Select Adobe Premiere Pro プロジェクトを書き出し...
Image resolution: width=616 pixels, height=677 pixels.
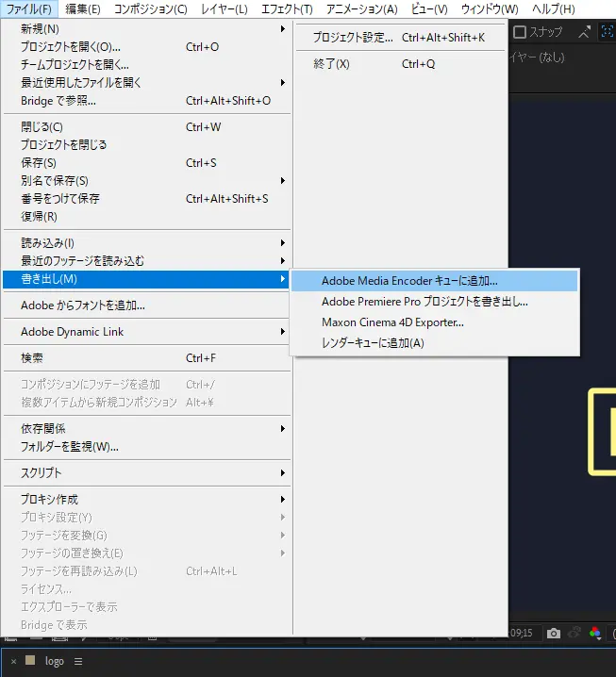point(435,302)
